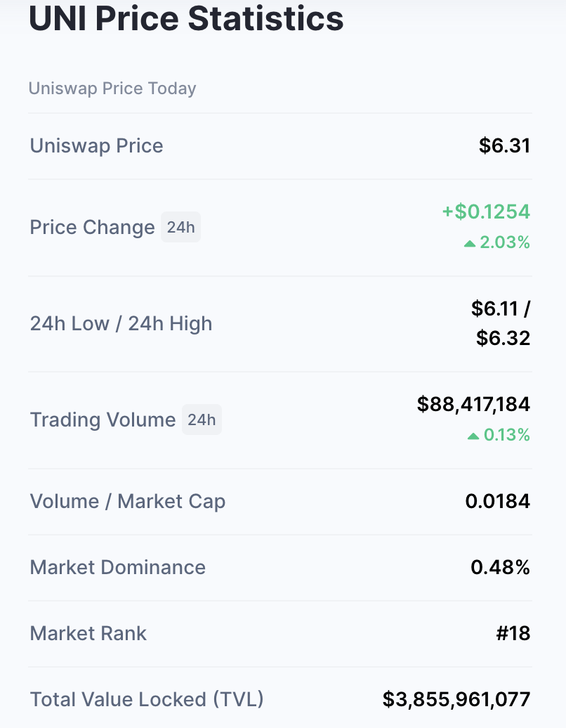Click the $6.31 price value
Viewport: 566px width, 728px height.
[x=504, y=145]
